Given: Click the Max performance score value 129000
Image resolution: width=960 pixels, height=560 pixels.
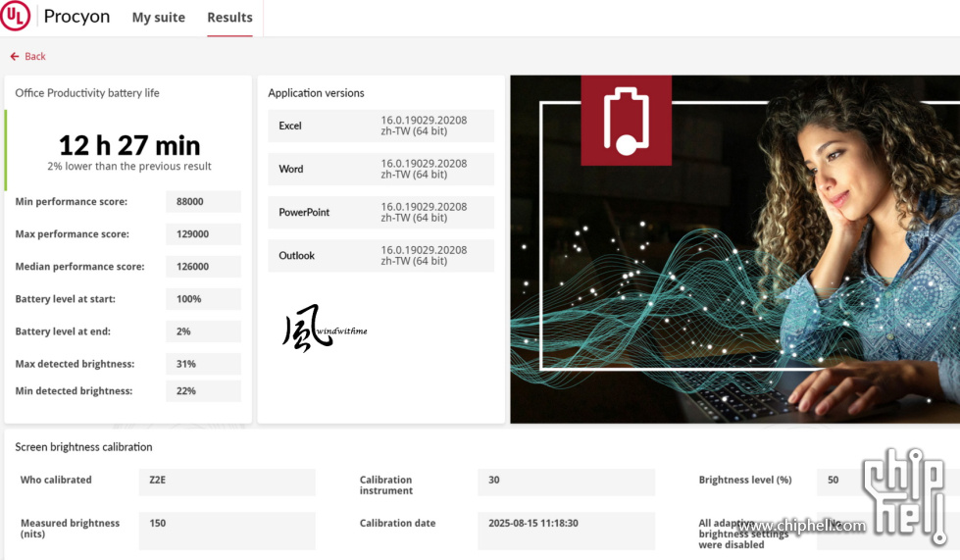Looking at the screenshot, I should pos(203,234).
